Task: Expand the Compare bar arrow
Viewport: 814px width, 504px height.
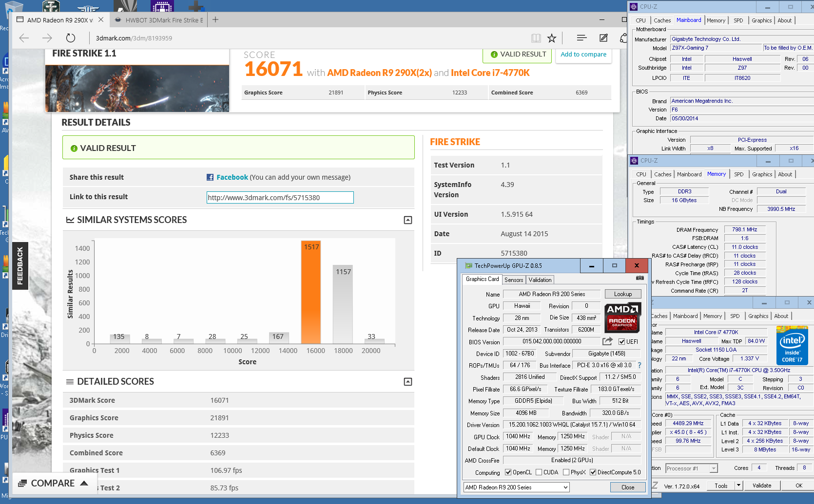Action: coord(84,483)
